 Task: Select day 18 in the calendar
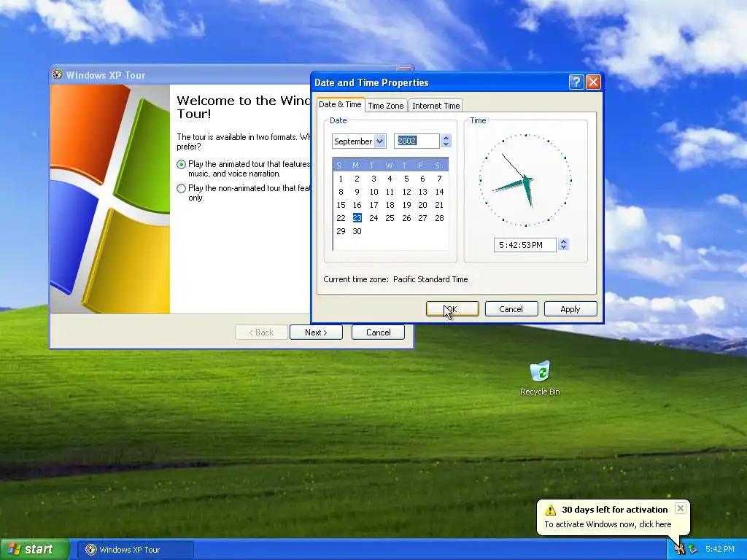coord(390,205)
